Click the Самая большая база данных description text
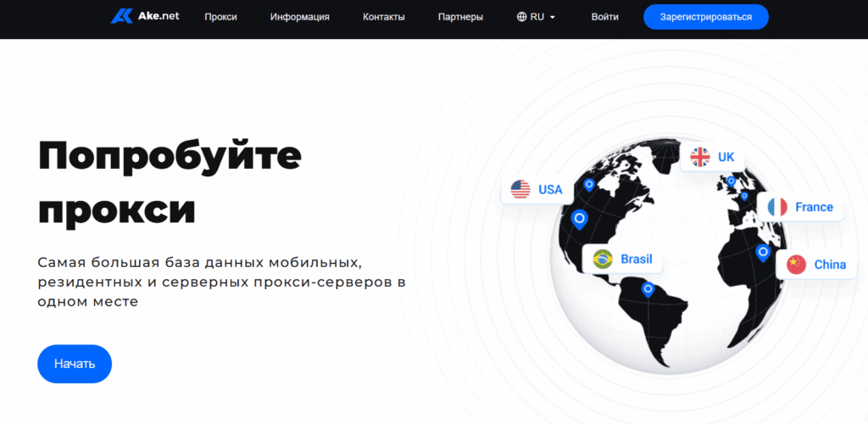868x424 pixels. click(x=222, y=282)
